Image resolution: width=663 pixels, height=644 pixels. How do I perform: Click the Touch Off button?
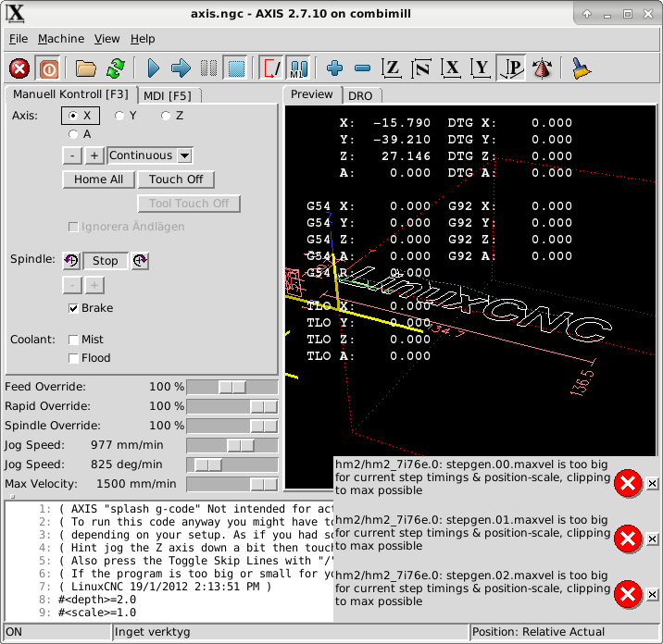(176, 180)
